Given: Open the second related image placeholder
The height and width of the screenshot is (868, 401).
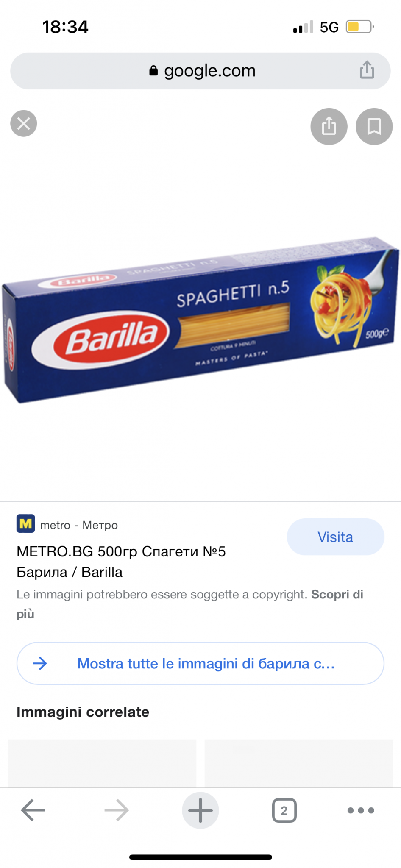Looking at the screenshot, I should pos(299,763).
